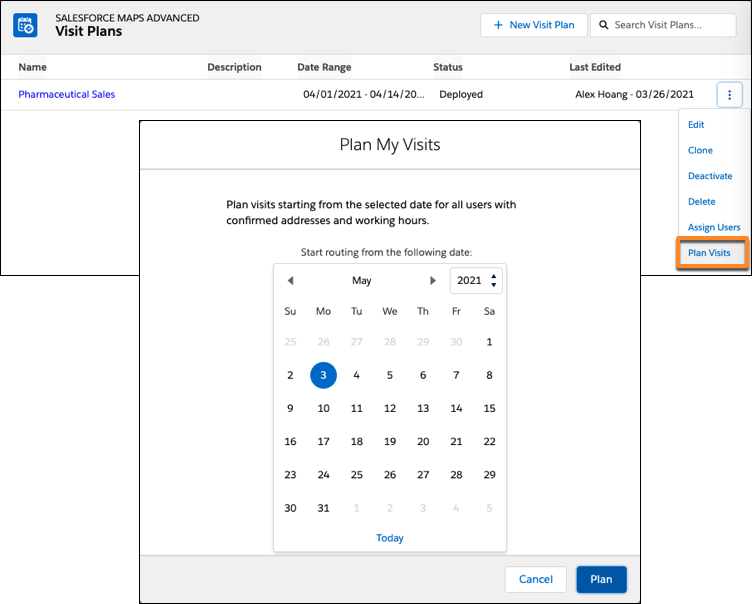Viewport: 752px width, 604px height.
Task: Select greyed June 5 date
Action: 489,508
